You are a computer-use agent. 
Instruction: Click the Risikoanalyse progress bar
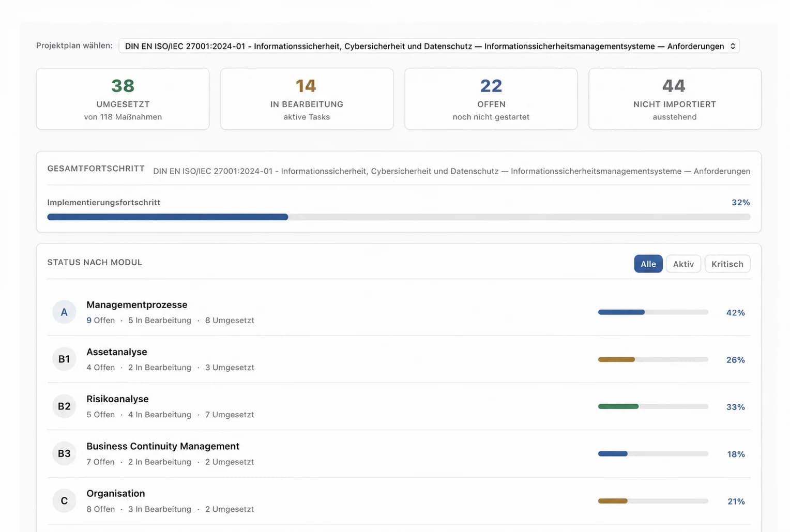[x=653, y=406]
